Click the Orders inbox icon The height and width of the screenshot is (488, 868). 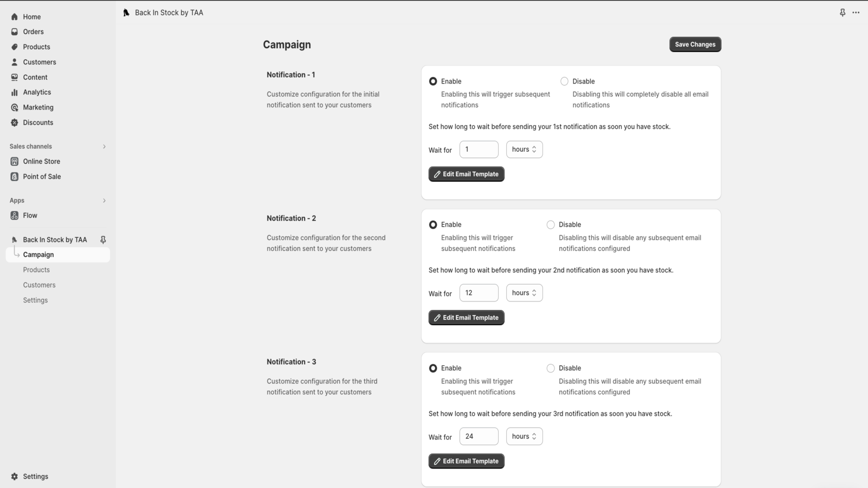[x=15, y=32]
